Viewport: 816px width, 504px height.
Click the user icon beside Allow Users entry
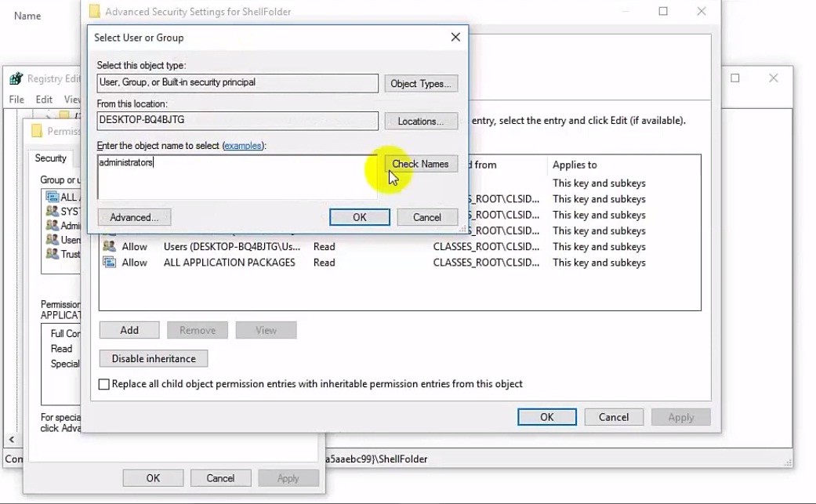pyautogui.click(x=109, y=246)
